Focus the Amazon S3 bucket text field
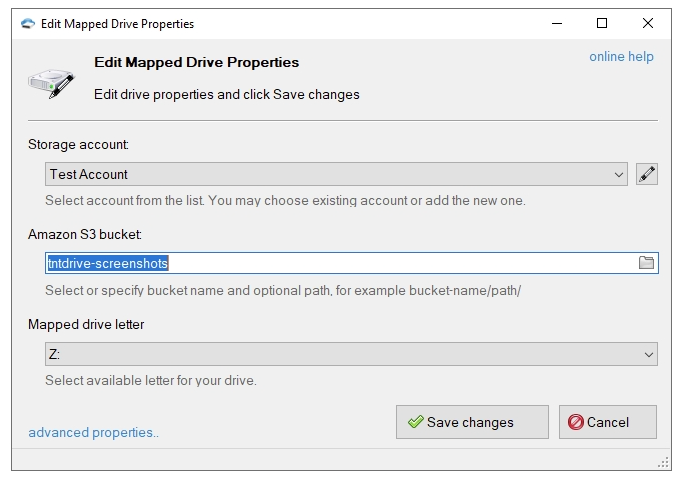Image resolution: width=685 pixels, height=479 pixels. point(340,263)
